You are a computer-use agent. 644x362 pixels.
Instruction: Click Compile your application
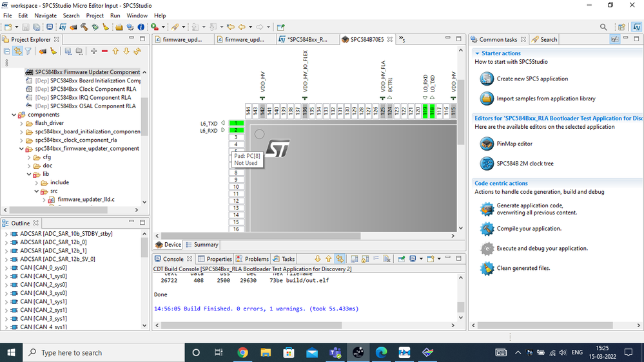(x=529, y=229)
